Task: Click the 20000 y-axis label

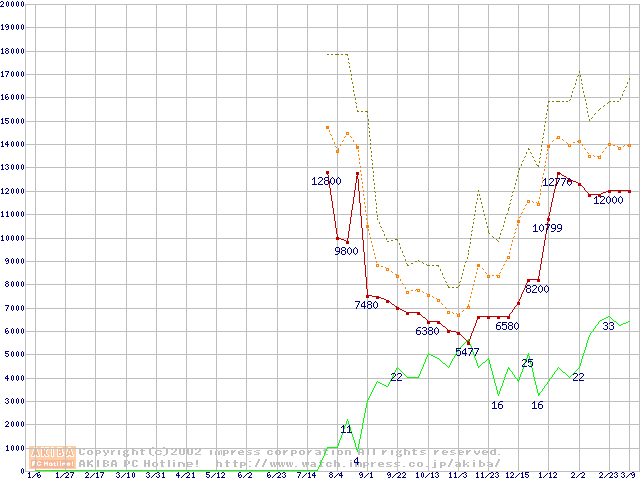Action: 13,4
